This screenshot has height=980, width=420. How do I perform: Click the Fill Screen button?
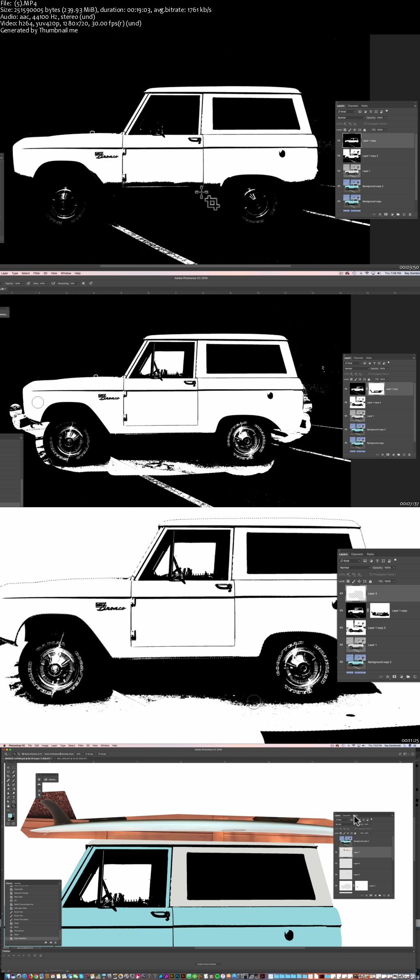102,754
